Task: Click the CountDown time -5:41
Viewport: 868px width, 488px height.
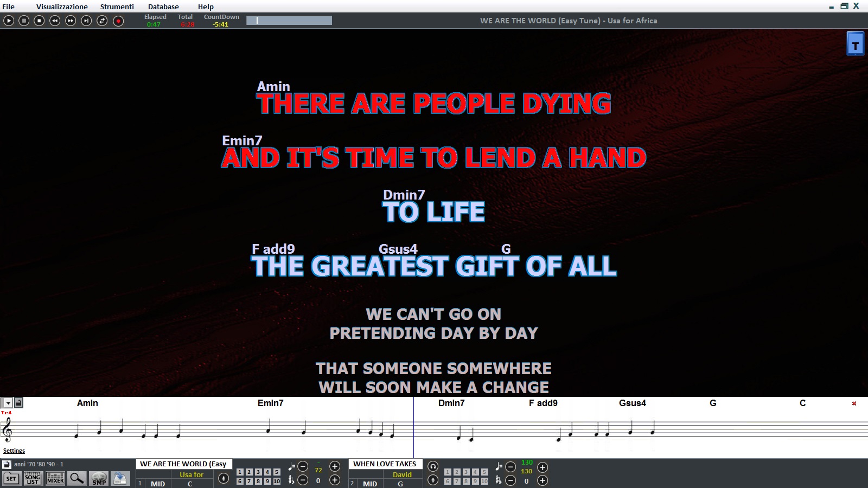Action: pos(221,24)
